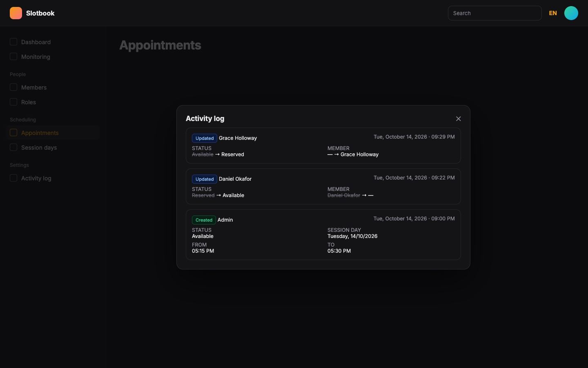
Task: Click the Activity log sidebar icon
Action: click(13, 178)
